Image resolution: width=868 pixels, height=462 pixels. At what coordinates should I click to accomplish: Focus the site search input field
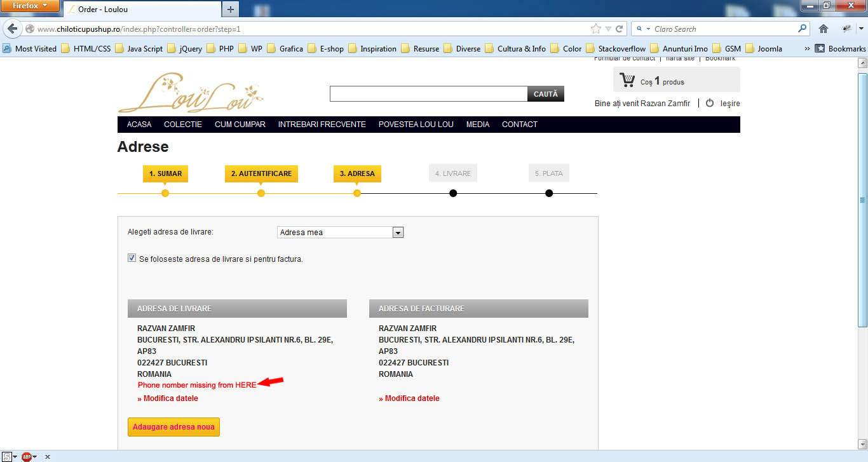(x=428, y=94)
